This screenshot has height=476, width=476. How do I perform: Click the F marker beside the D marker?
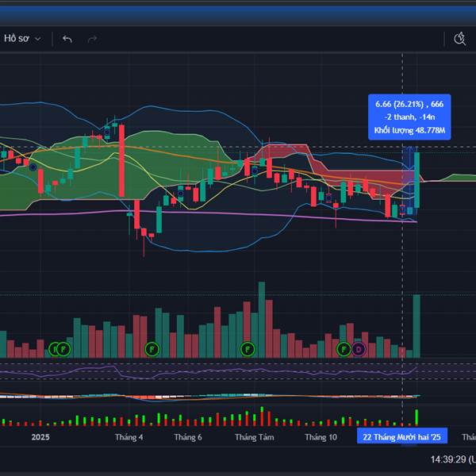pos(344,349)
